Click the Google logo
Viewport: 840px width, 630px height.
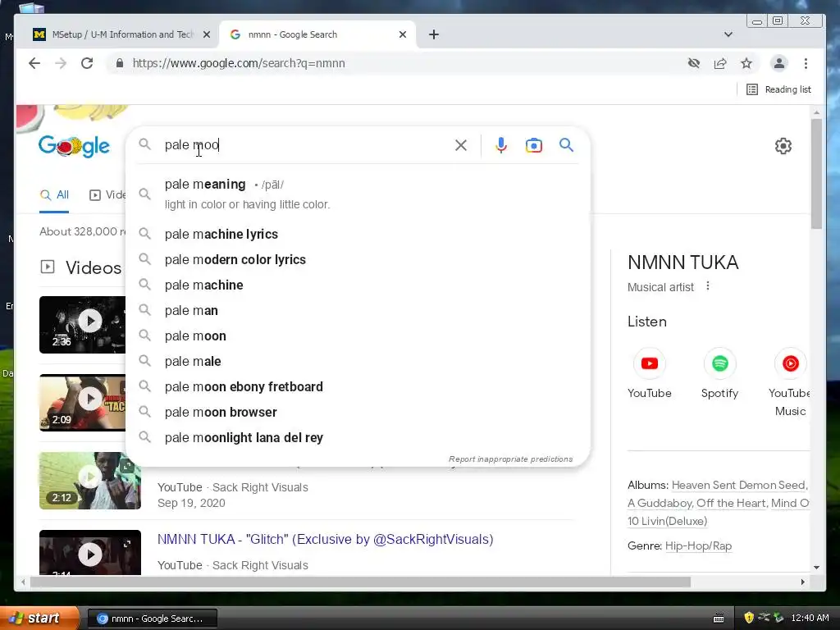[x=74, y=146]
